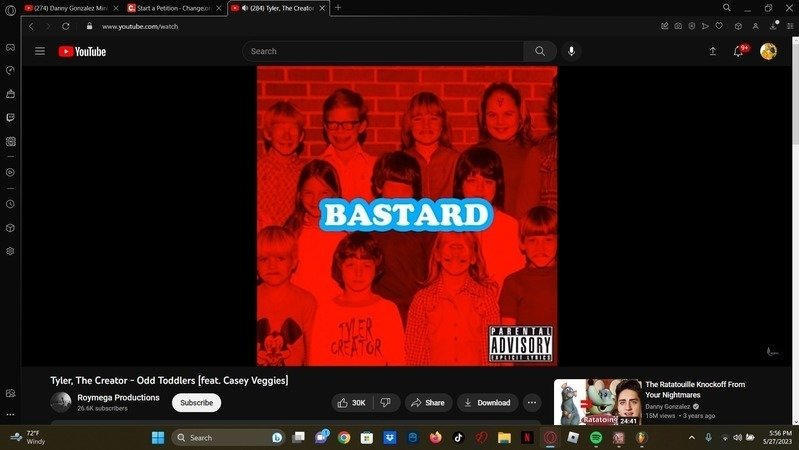This screenshot has width=799, height=450.
Task: Click the YouTube search magnifier button
Action: coord(540,51)
